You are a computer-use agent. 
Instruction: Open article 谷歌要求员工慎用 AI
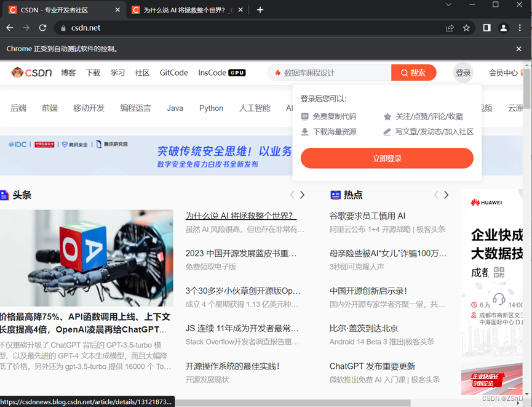click(367, 216)
